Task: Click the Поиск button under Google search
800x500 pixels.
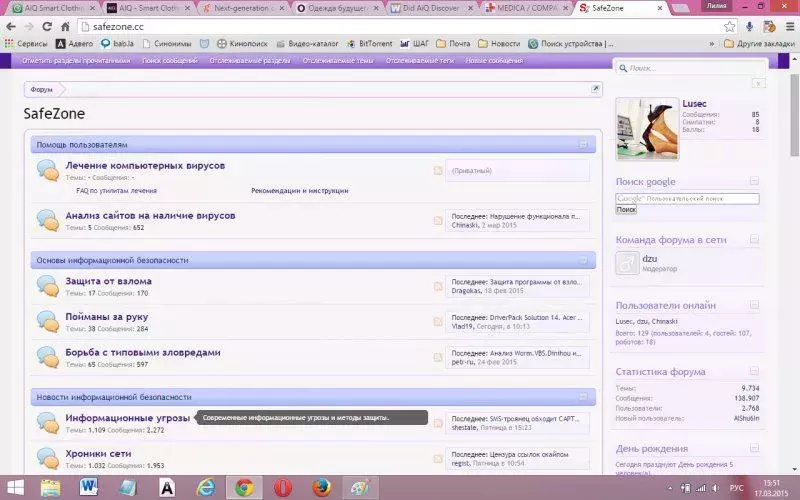Action: tap(626, 210)
